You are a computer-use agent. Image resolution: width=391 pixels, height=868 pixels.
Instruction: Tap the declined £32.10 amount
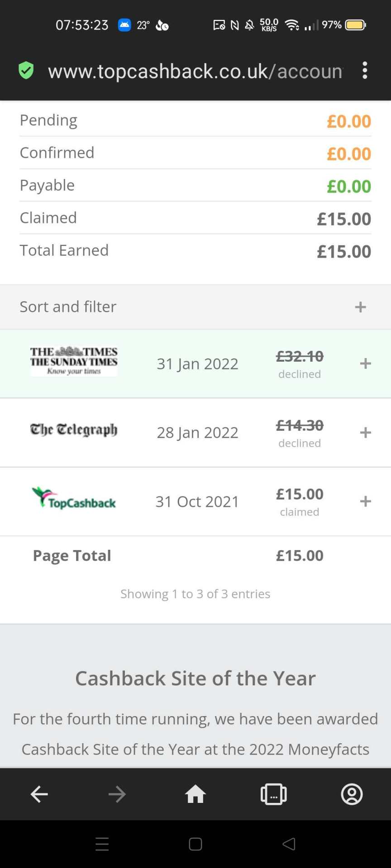pyautogui.click(x=300, y=357)
